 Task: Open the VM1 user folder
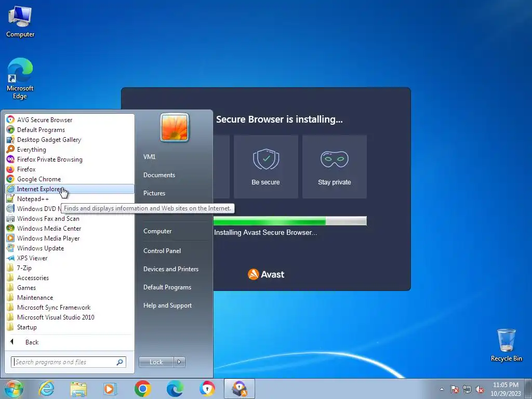point(149,157)
